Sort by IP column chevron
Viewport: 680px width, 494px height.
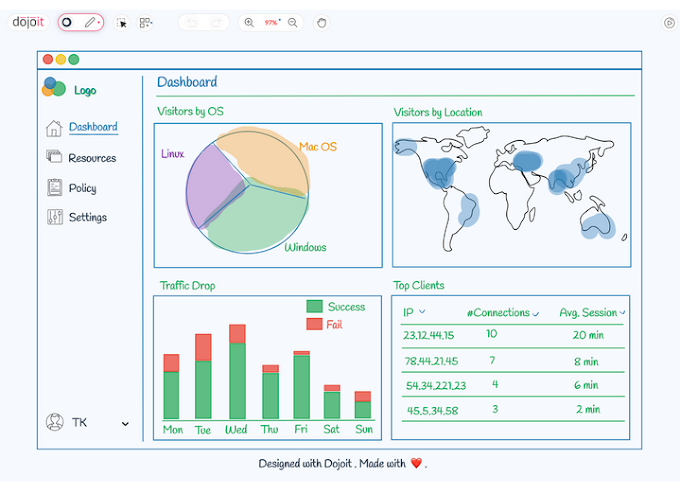422,311
